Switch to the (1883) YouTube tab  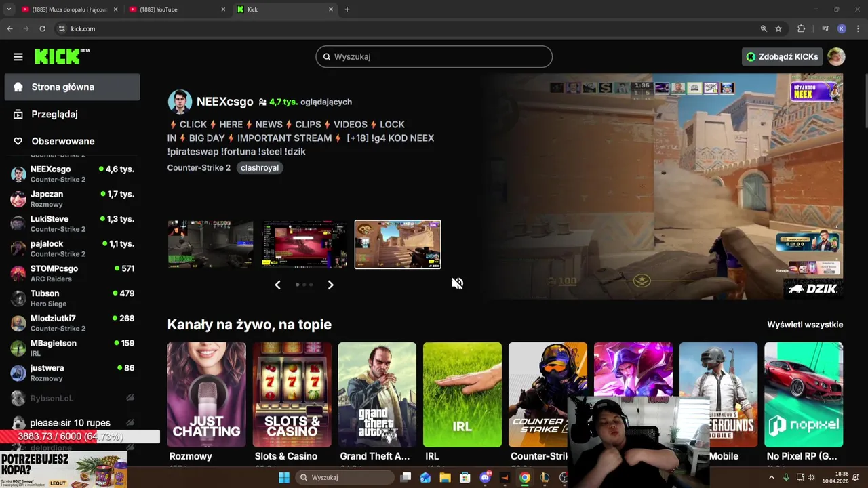pyautogui.click(x=178, y=9)
